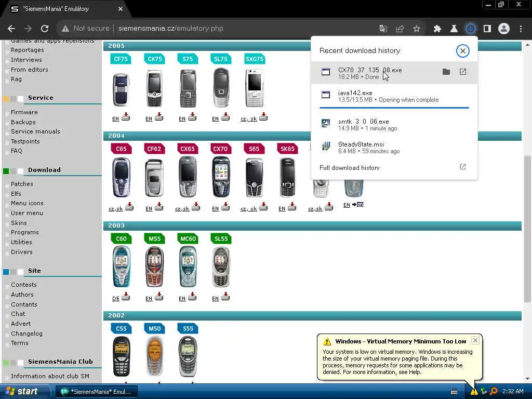This screenshot has width=532, height=399.
Task: Click the downloads toolbar icon
Action: (470, 29)
